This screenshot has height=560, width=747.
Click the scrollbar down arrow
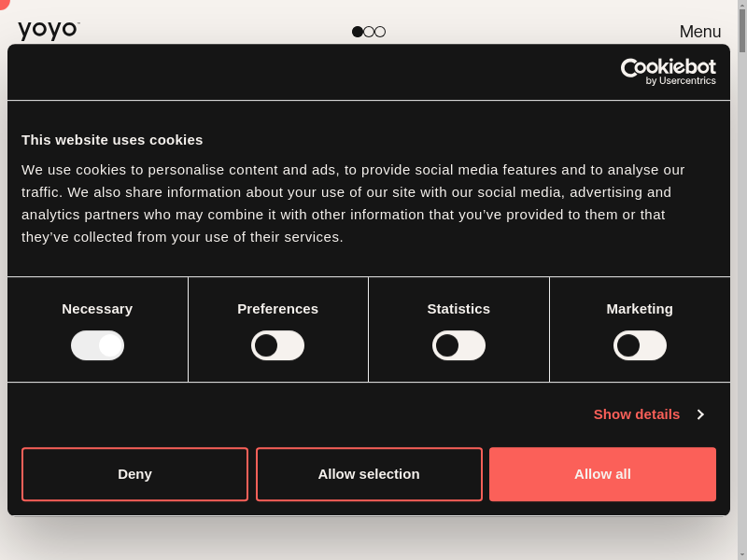point(742,554)
